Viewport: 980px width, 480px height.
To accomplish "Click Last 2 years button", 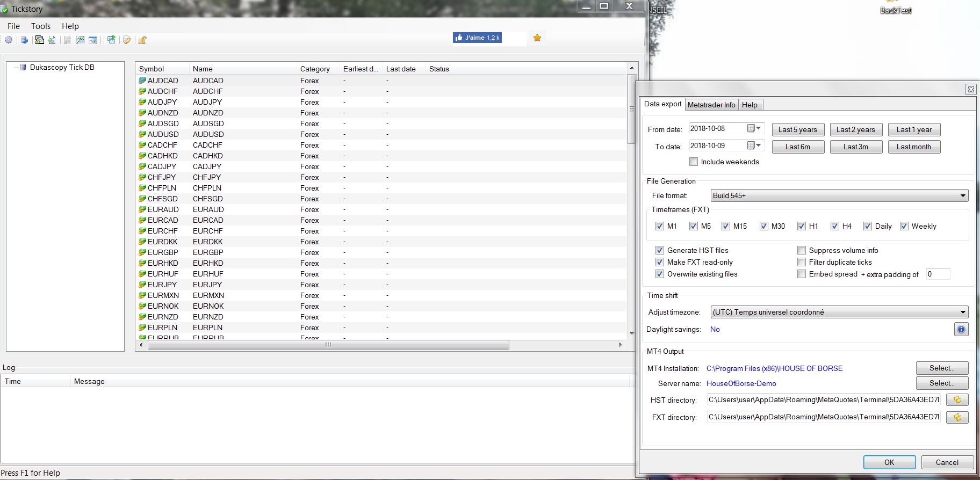I will (856, 129).
